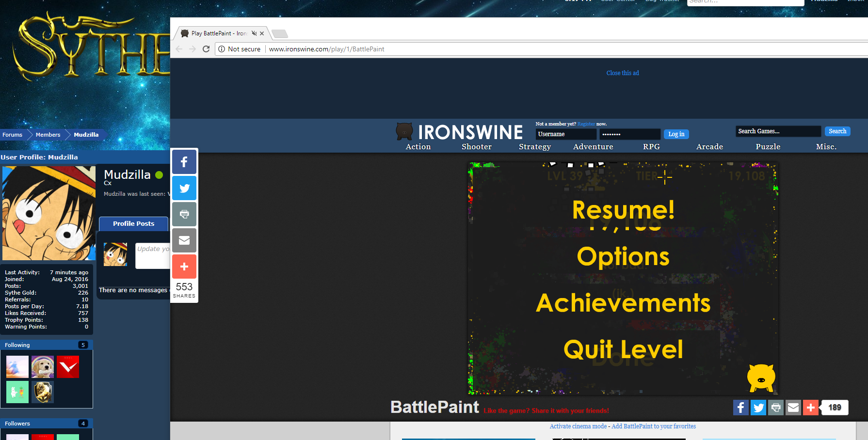Focus the password input field
This screenshot has width=868, height=440.
pyautogui.click(x=630, y=134)
